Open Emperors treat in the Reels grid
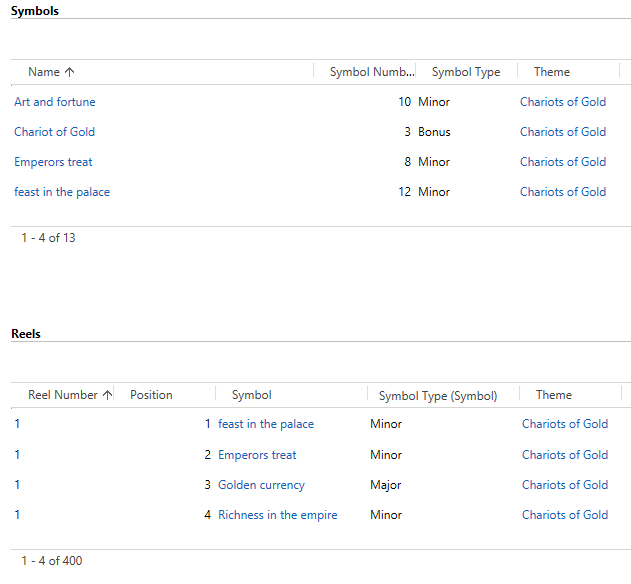The width and height of the screenshot is (631, 584). [257, 455]
